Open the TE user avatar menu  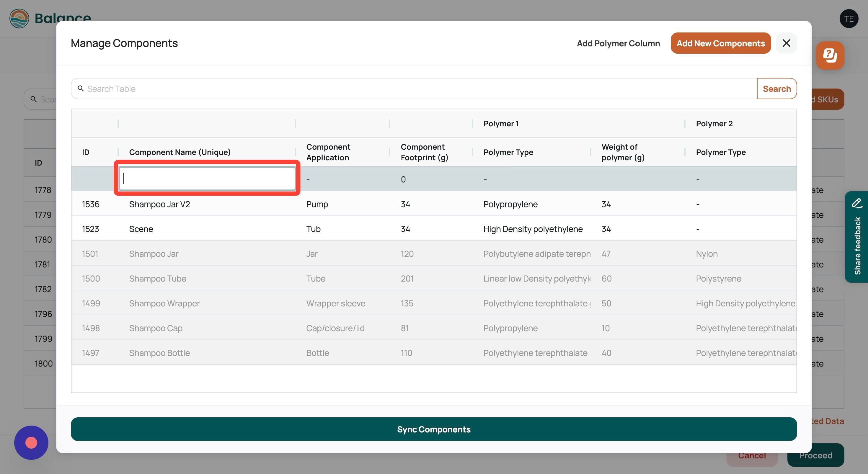click(x=849, y=19)
